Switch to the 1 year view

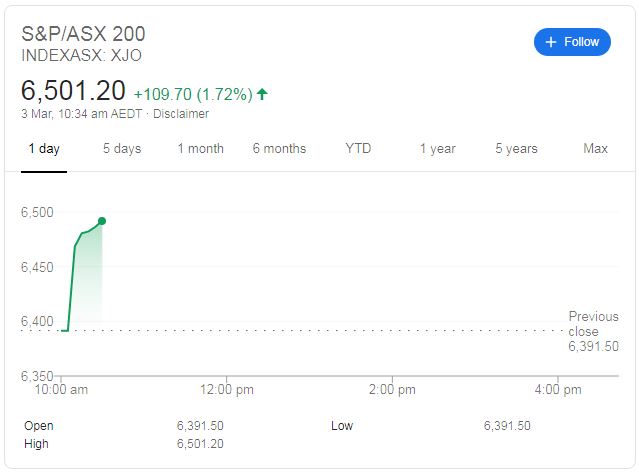point(438,149)
